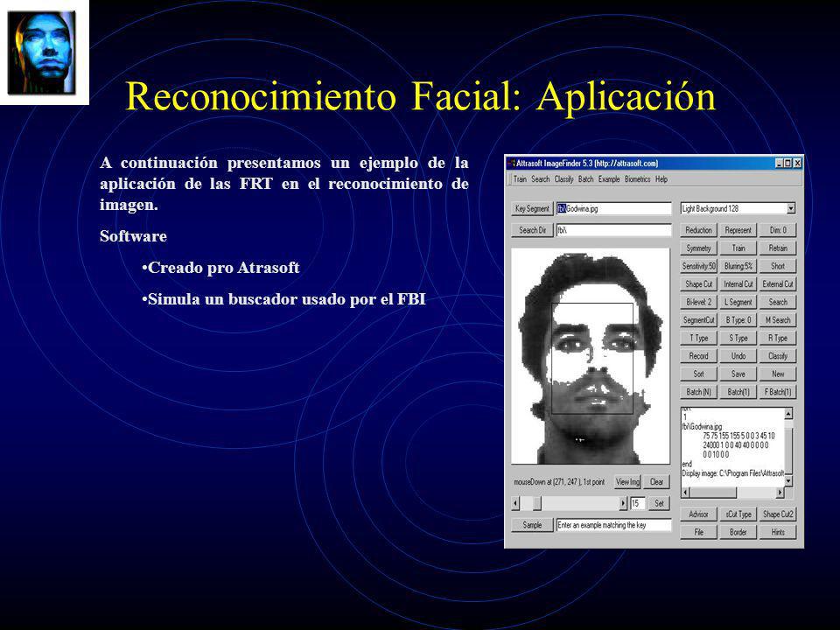
Task: Click the image slider thumb
Action: pyautogui.click(x=537, y=504)
